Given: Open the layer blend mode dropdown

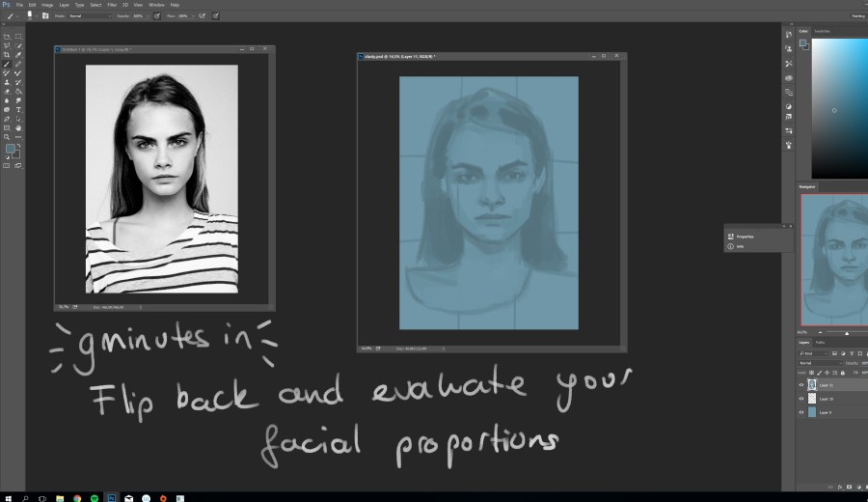Looking at the screenshot, I should [820, 363].
